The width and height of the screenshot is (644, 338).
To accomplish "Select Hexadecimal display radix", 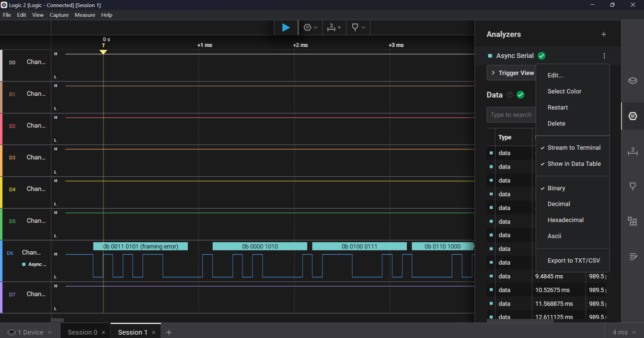I will click(565, 220).
